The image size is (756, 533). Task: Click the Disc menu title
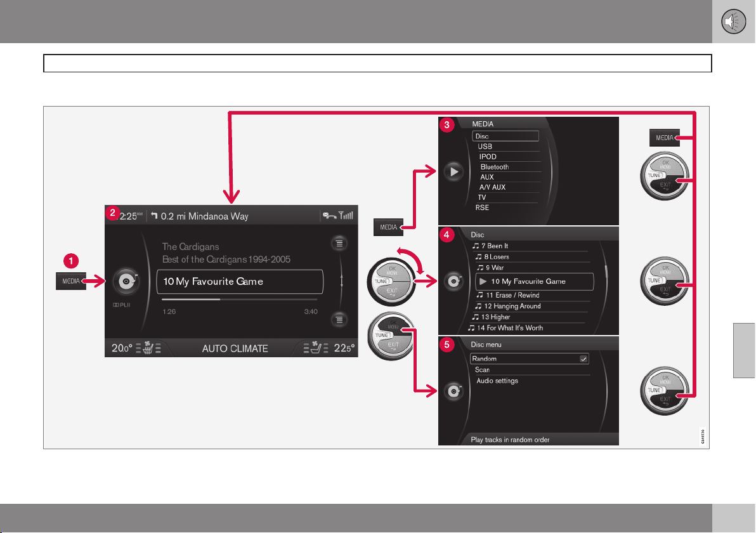click(486, 345)
